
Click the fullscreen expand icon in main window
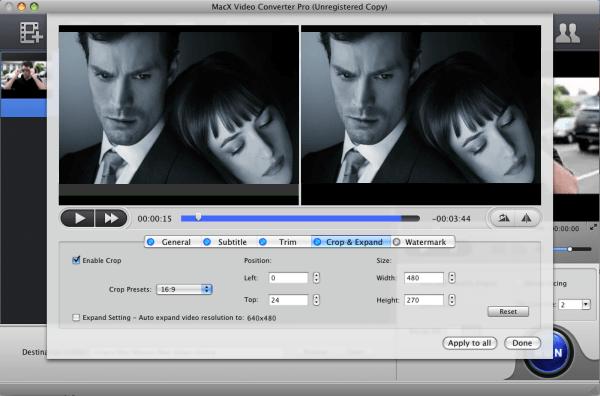coord(593,228)
